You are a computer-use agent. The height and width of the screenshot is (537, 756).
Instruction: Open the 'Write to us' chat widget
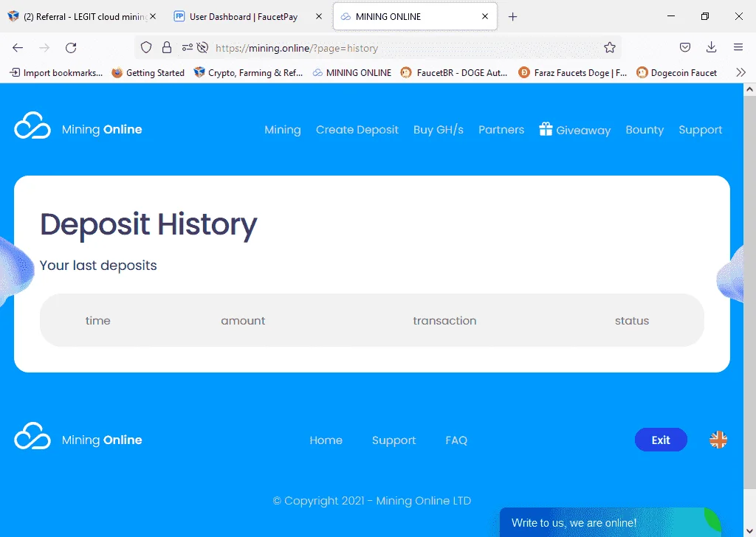(x=610, y=522)
